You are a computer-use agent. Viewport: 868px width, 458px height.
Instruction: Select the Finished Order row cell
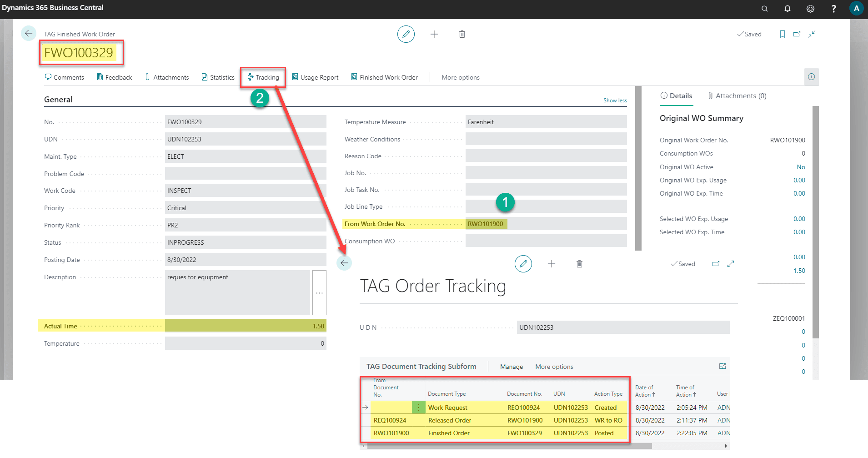[x=449, y=433]
